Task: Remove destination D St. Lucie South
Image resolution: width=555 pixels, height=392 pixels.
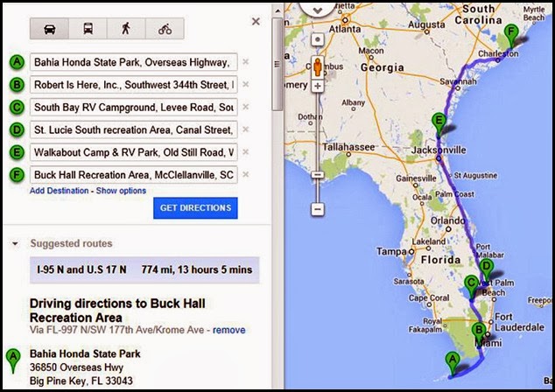Action: (x=245, y=129)
